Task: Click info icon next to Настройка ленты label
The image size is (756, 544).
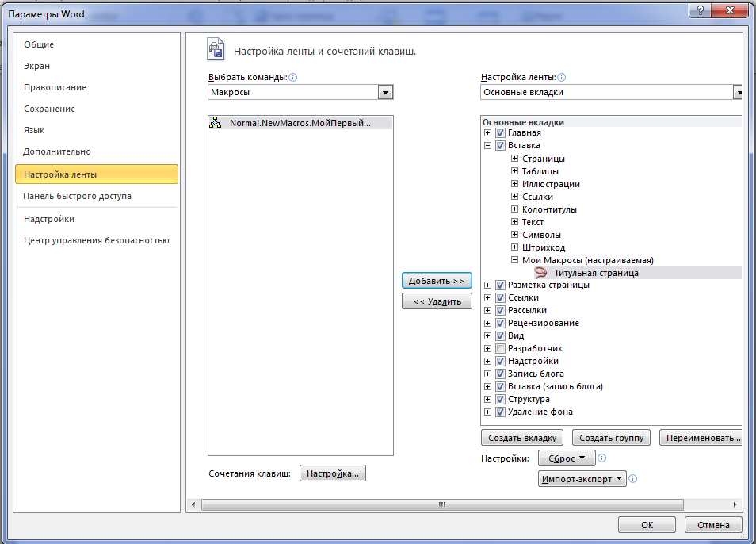Action: pyautogui.click(x=561, y=77)
